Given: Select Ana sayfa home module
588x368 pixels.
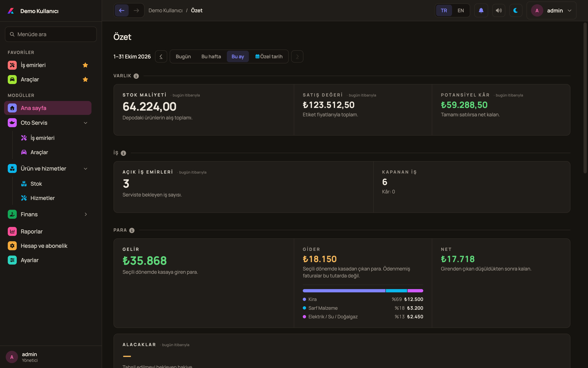Looking at the screenshot, I should (48, 108).
